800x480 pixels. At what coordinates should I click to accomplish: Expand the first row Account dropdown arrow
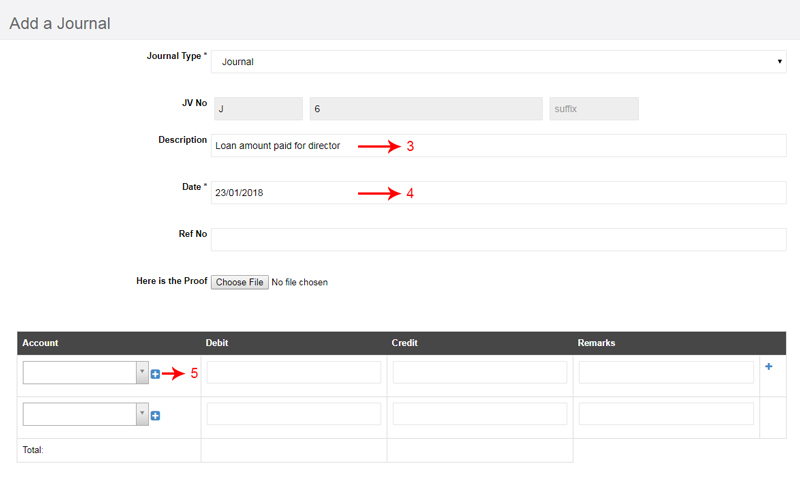[142, 372]
